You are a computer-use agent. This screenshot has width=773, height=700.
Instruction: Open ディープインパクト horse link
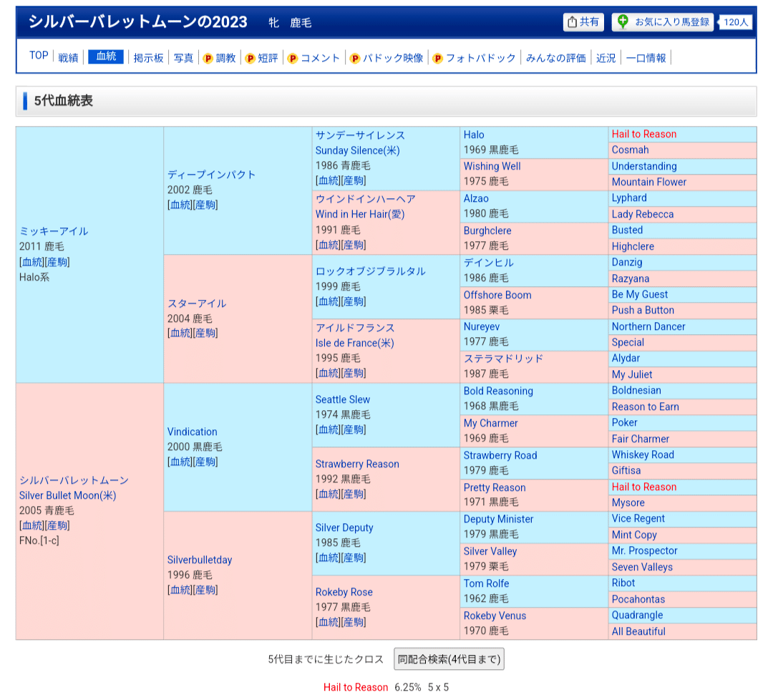(x=211, y=175)
